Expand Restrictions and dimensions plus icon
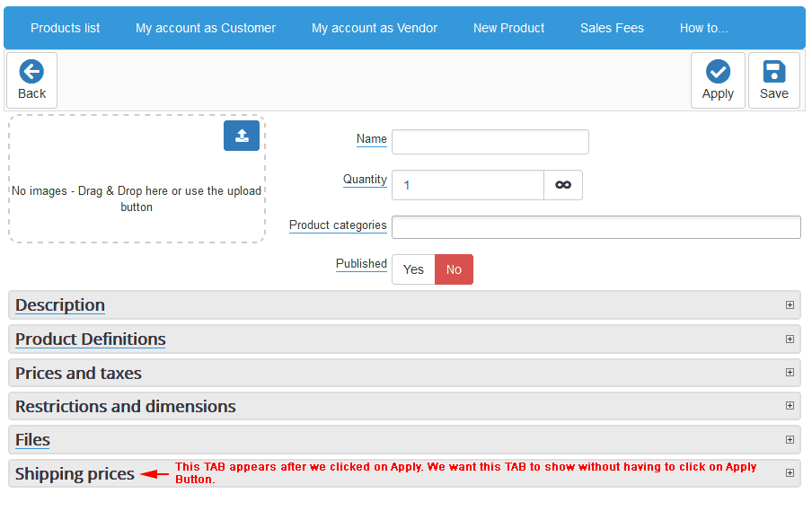This screenshot has width=812, height=520. pyautogui.click(x=790, y=406)
